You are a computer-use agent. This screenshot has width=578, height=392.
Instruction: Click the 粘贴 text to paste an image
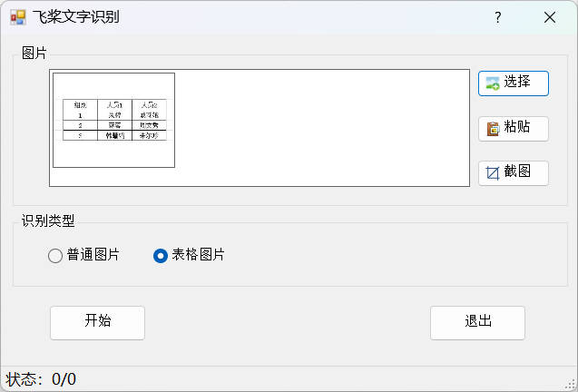coord(517,127)
